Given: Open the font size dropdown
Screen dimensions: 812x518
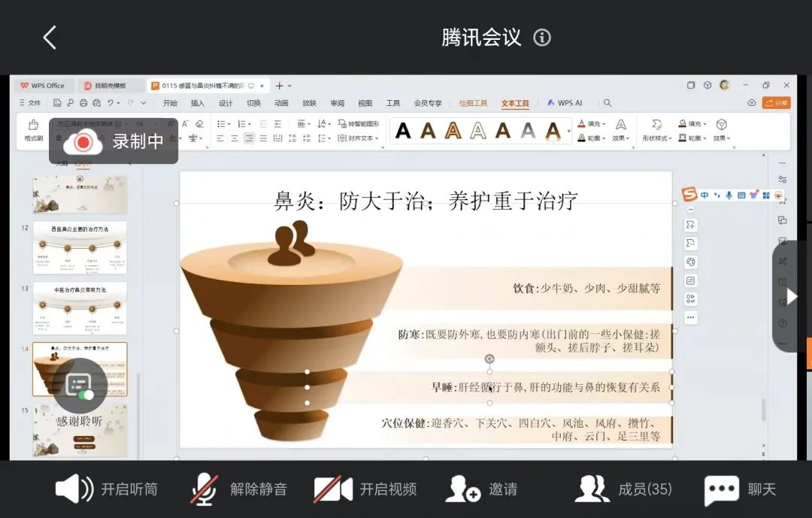Looking at the screenshot, I should pyautogui.click(x=156, y=124).
